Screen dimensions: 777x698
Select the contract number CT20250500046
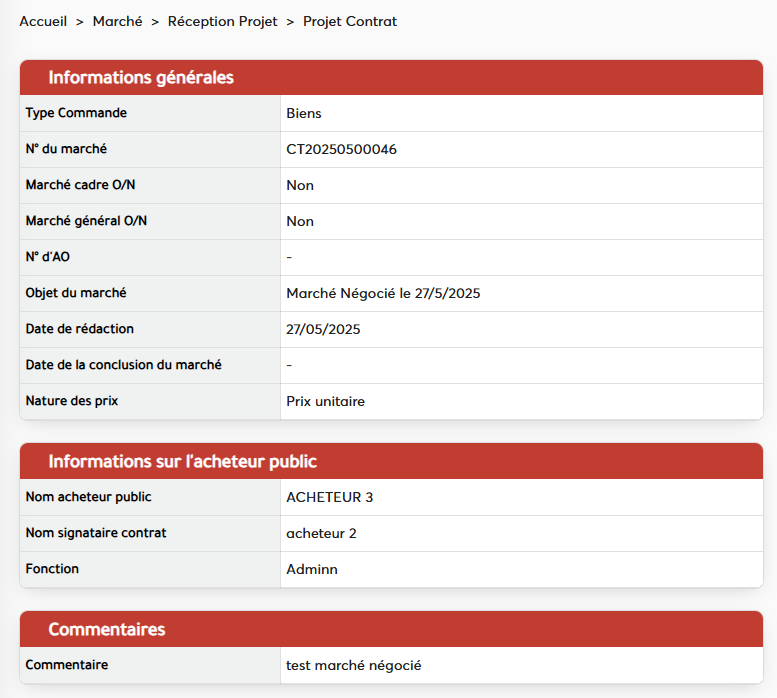[x=341, y=149]
